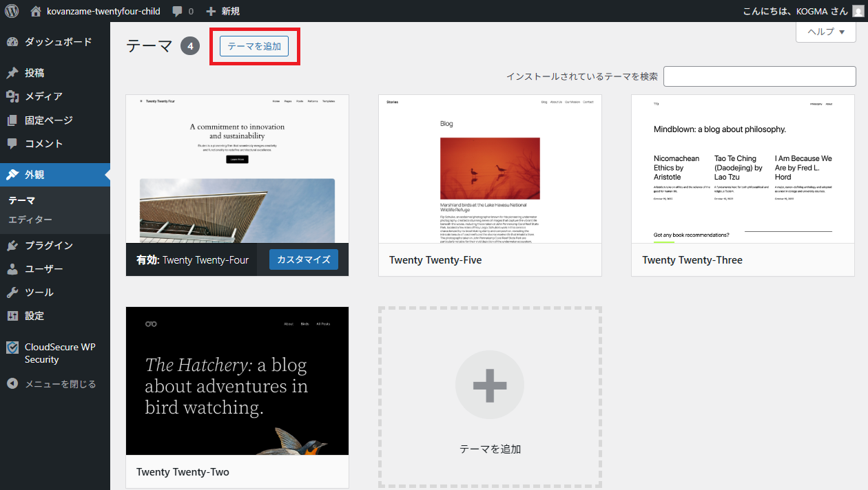The height and width of the screenshot is (490, 868).
Task: Open the メディア media library menu
Action: pyautogui.click(x=43, y=96)
